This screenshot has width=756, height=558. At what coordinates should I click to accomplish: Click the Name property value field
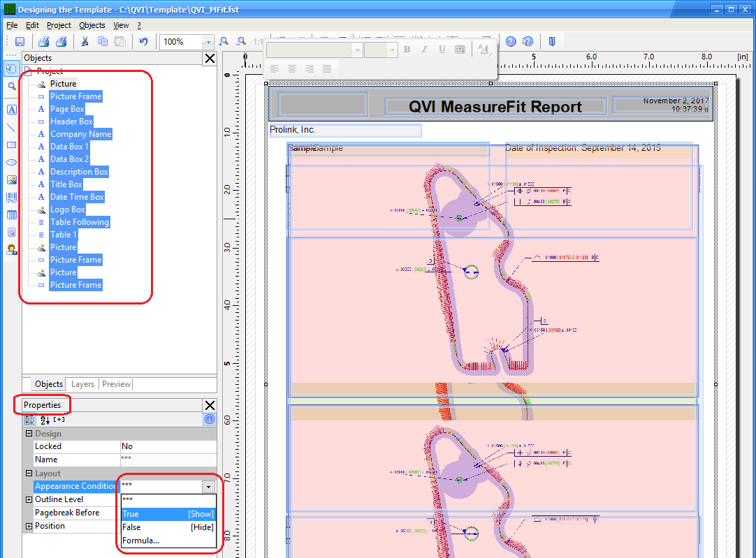[x=168, y=460]
